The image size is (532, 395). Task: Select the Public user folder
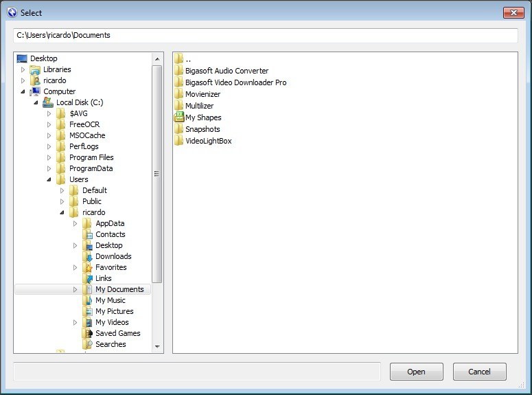click(92, 201)
